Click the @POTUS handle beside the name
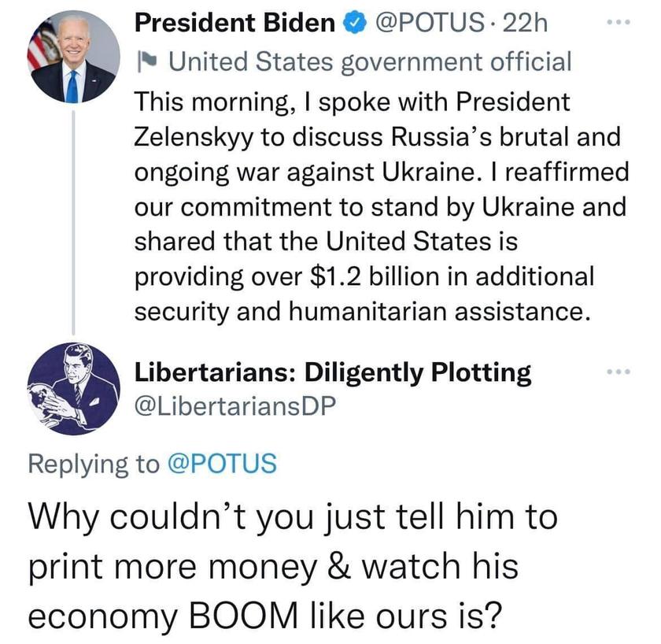Image resolution: width=661 pixels, height=644 pixels. click(x=430, y=23)
